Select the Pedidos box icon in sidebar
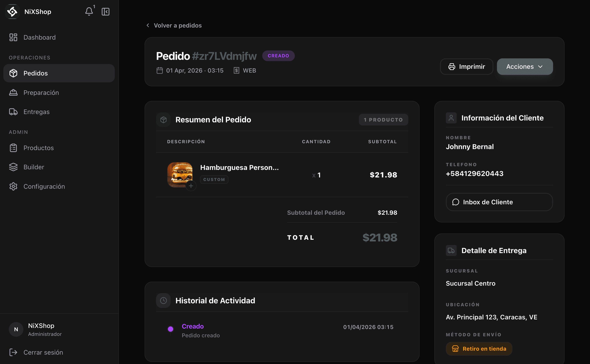The height and width of the screenshot is (364, 590). 14,73
